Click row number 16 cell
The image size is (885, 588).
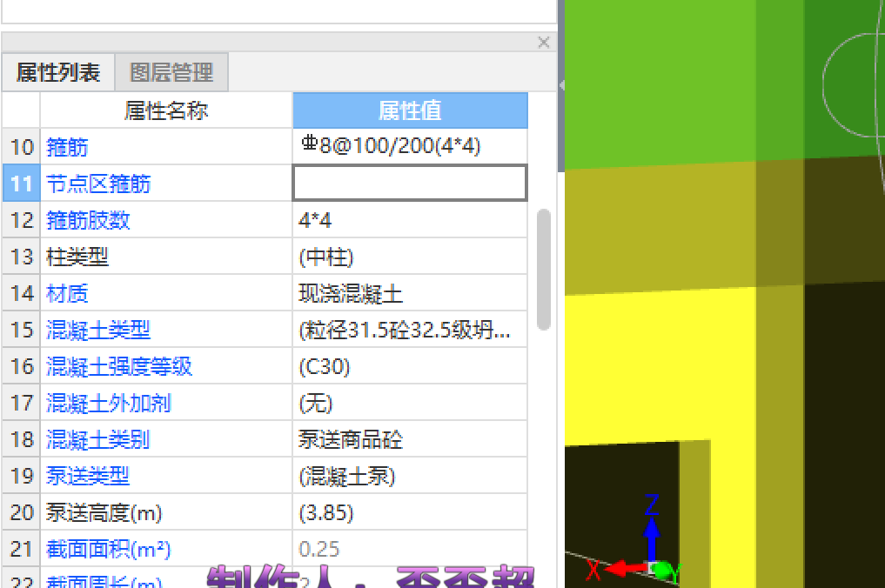(22, 366)
